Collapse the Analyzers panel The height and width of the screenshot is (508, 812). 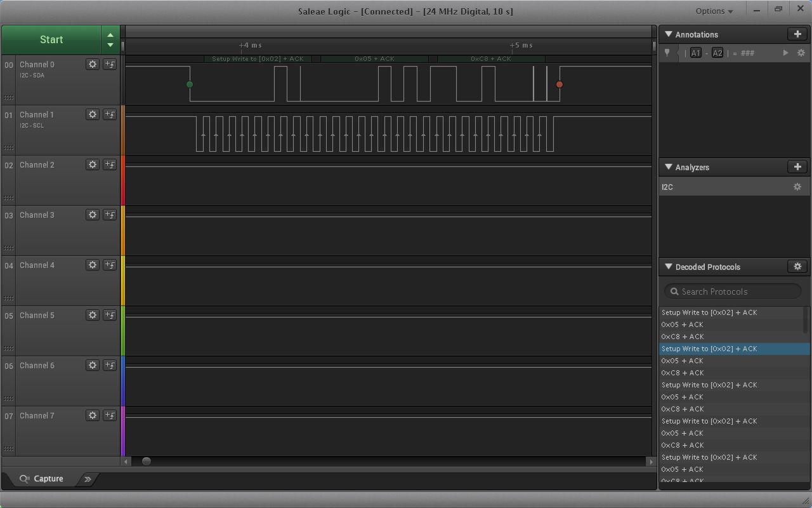668,167
